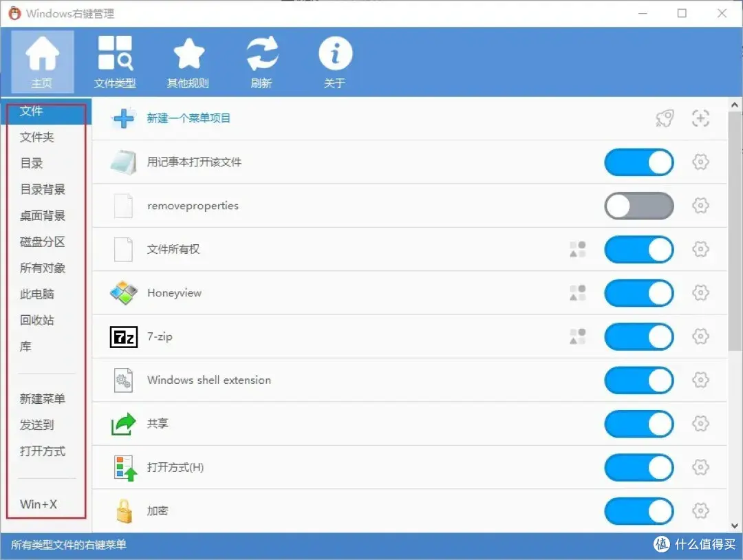This screenshot has height=560, width=743.
Task: Click the Honeyview entry text
Action: coord(174,293)
